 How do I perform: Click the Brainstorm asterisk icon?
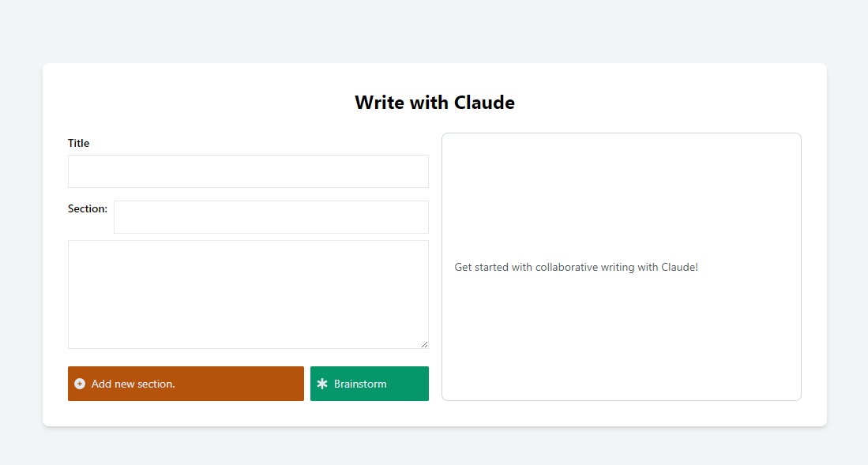point(322,384)
